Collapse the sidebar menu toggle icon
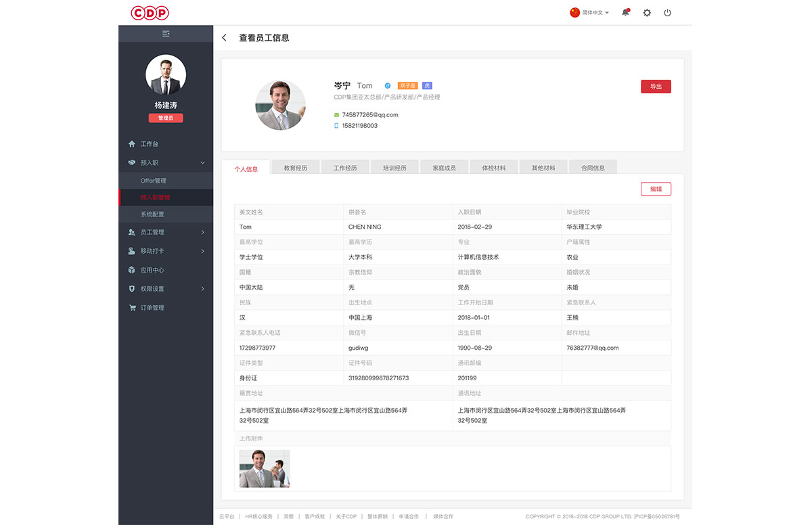This screenshot has height=525, width=812. 166,34
